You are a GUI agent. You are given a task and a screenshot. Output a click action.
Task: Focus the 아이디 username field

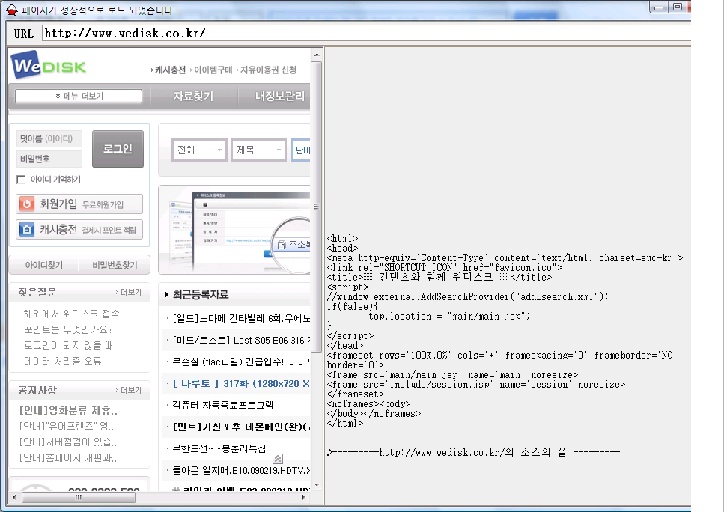tap(48, 139)
